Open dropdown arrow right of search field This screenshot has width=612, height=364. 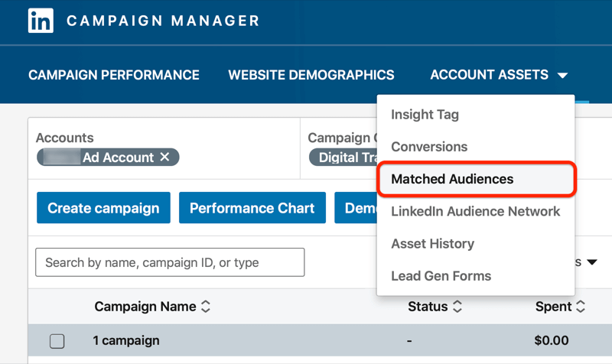pyautogui.click(x=592, y=262)
